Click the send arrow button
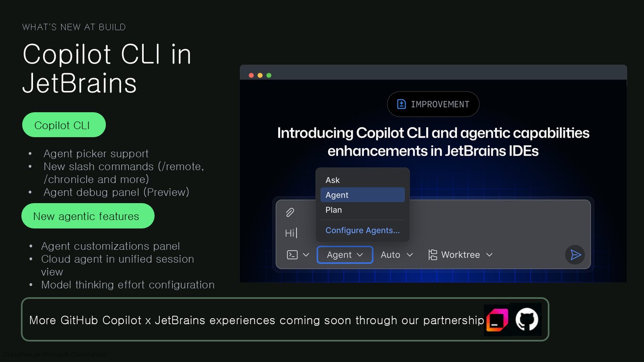Image resolution: width=644 pixels, height=362 pixels. point(575,255)
